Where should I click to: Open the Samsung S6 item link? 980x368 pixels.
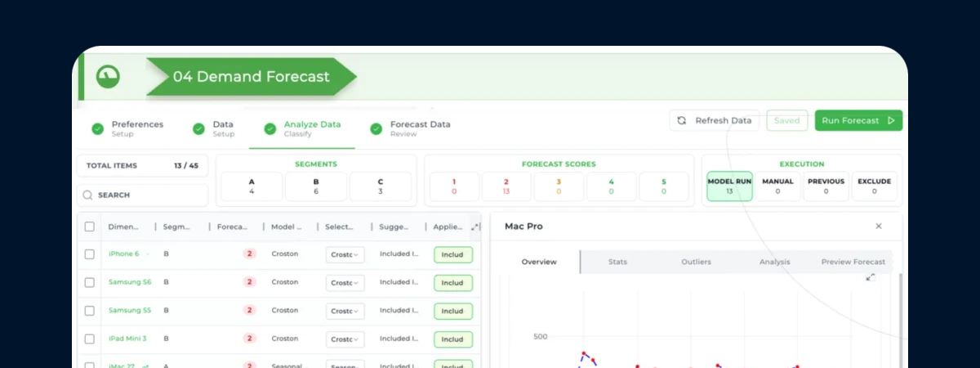130,282
